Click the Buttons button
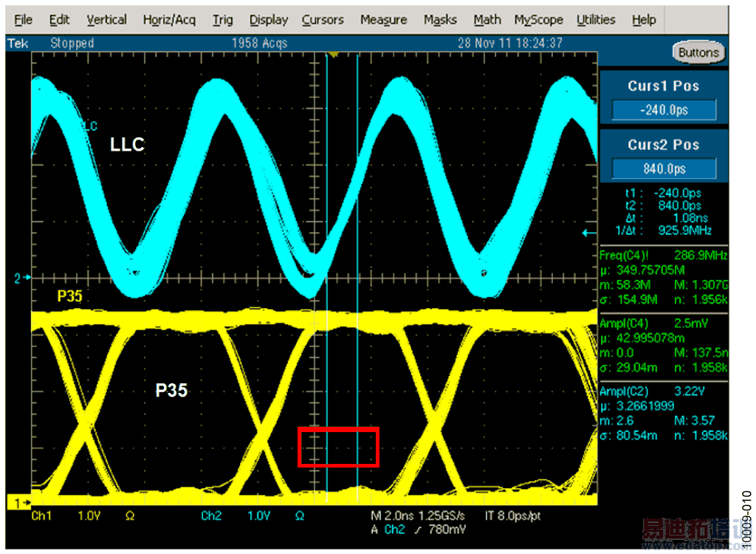This screenshot has width=756, height=554. click(x=698, y=52)
